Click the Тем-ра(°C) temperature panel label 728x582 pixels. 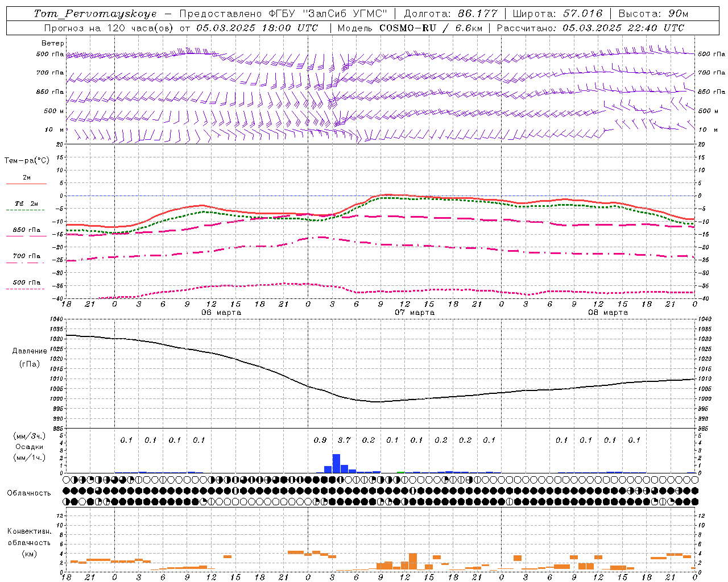pyautogui.click(x=27, y=161)
